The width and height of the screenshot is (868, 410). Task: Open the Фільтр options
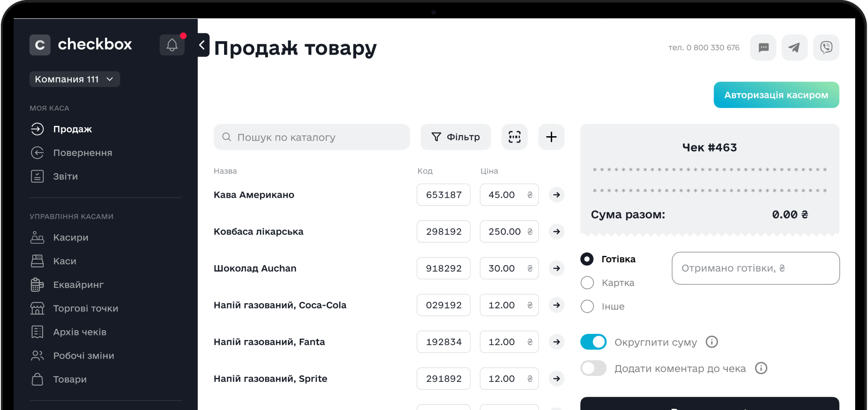click(x=455, y=137)
